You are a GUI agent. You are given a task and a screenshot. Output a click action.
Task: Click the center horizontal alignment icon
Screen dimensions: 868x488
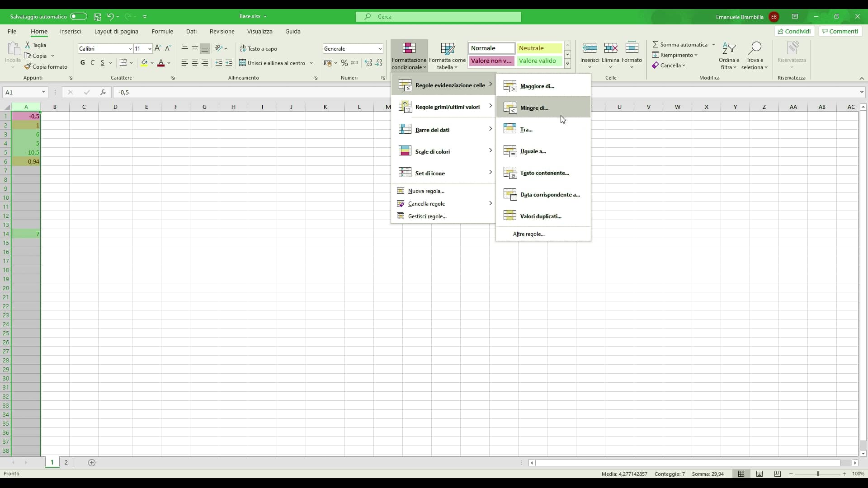194,63
